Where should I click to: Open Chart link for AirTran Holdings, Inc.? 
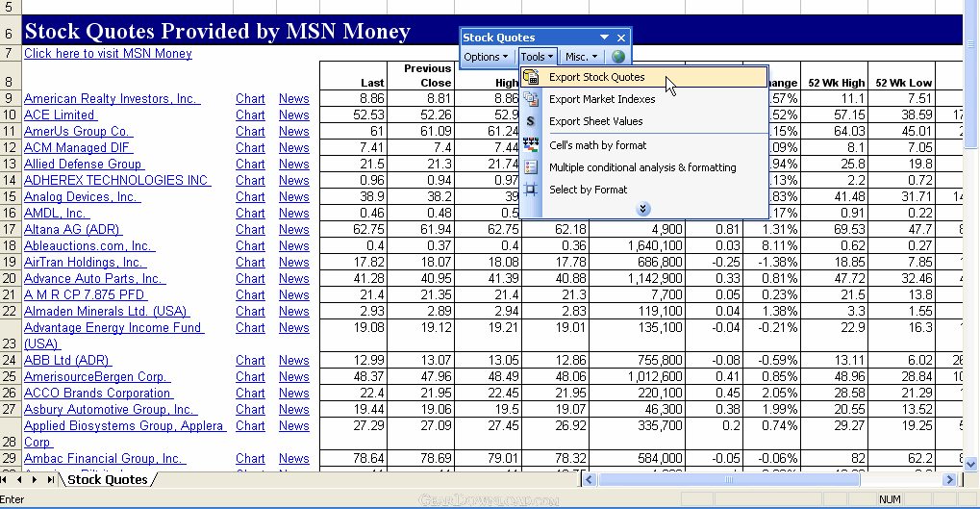tap(250, 262)
